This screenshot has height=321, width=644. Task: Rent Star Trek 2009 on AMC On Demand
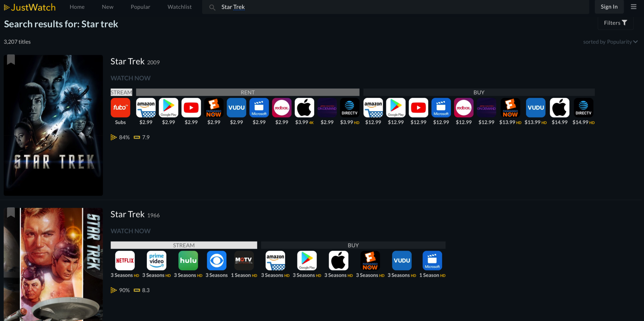tap(327, 108)
